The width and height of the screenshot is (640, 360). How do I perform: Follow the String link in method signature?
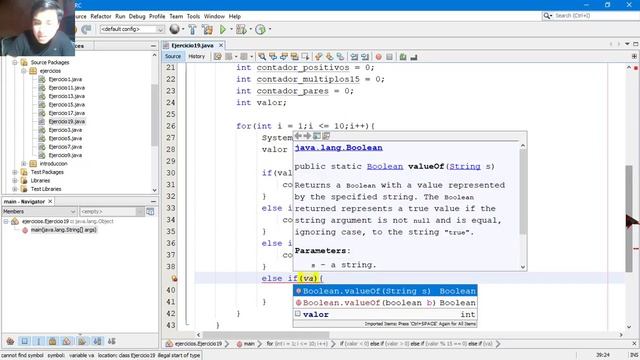point(464,167)
